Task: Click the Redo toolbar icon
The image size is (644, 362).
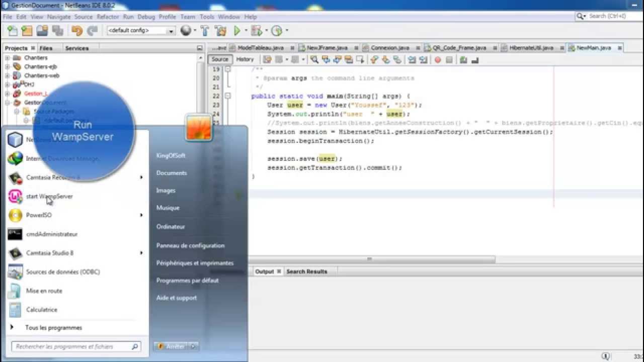Action: tap(92, 31)
